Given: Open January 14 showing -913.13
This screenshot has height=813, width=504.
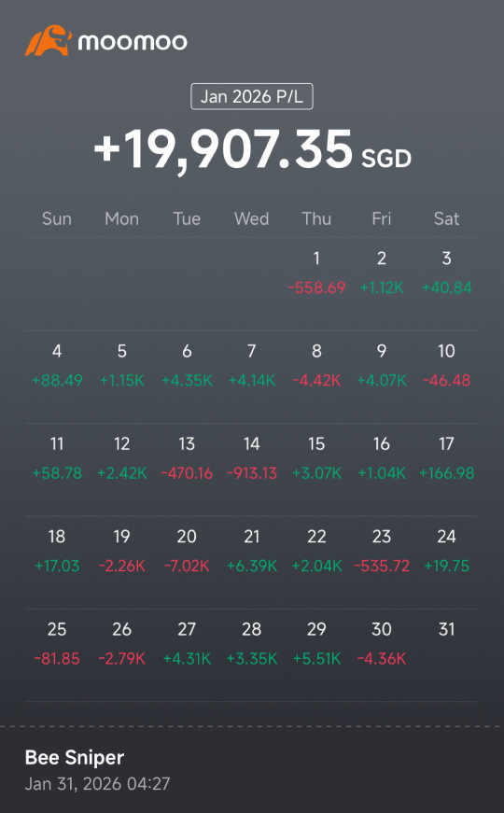Looking at the screenshot, I should click(x=252, y=459).
